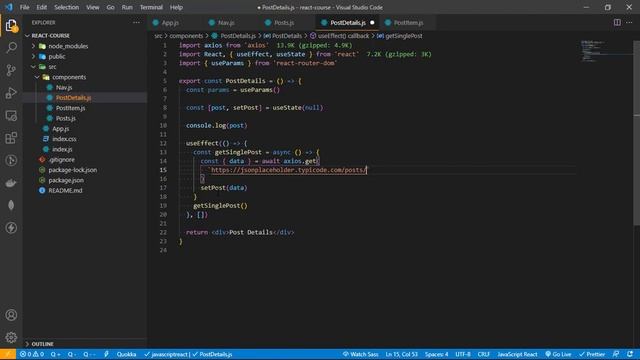640x360 pixels.
Task: Click the split editor right icon
Action: (617, 22)
